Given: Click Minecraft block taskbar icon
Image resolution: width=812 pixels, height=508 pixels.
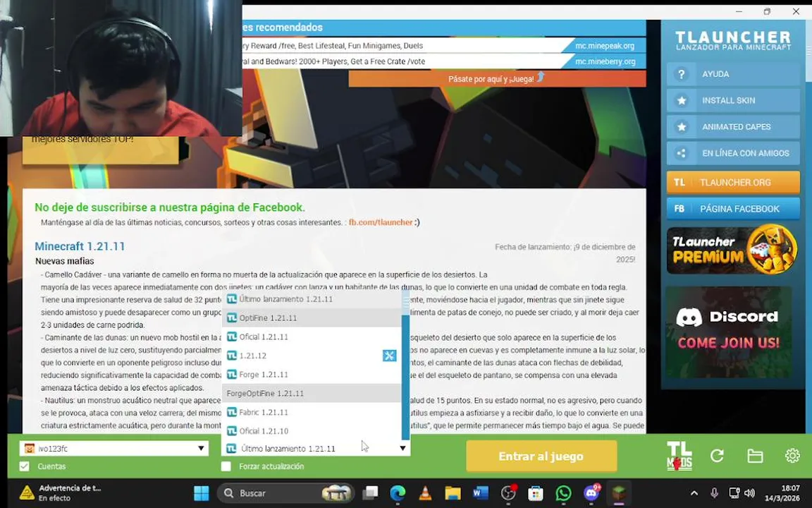Looking at the screenshot, I should point(618,493).
